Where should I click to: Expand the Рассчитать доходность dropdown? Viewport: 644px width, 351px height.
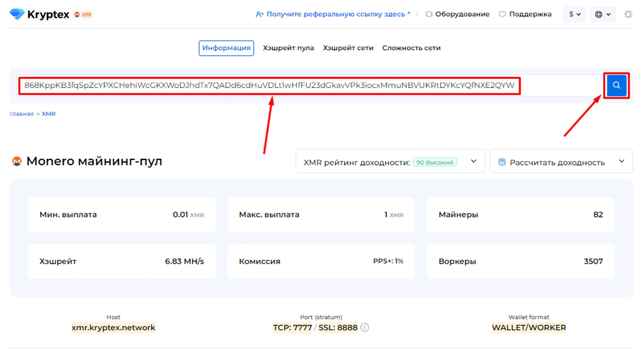click(621, 161)
